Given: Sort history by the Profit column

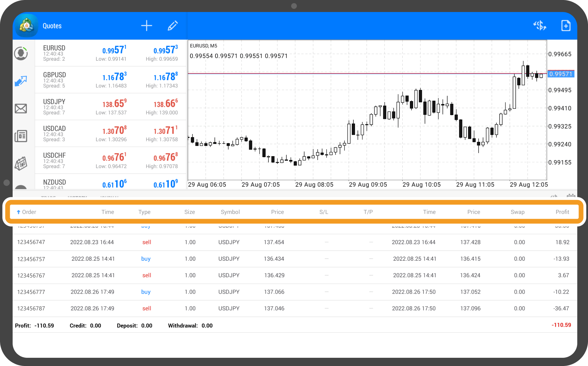Looking at the screenshot, I should tap(562, 212).
